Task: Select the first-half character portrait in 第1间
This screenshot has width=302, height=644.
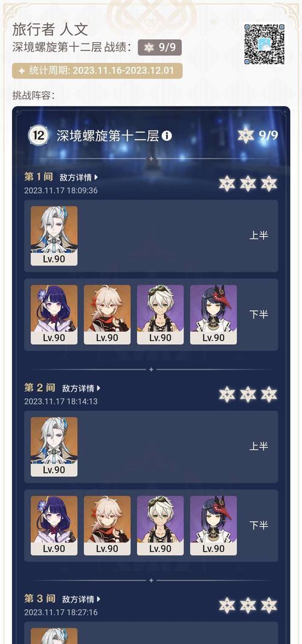Action: coord(54,236)
